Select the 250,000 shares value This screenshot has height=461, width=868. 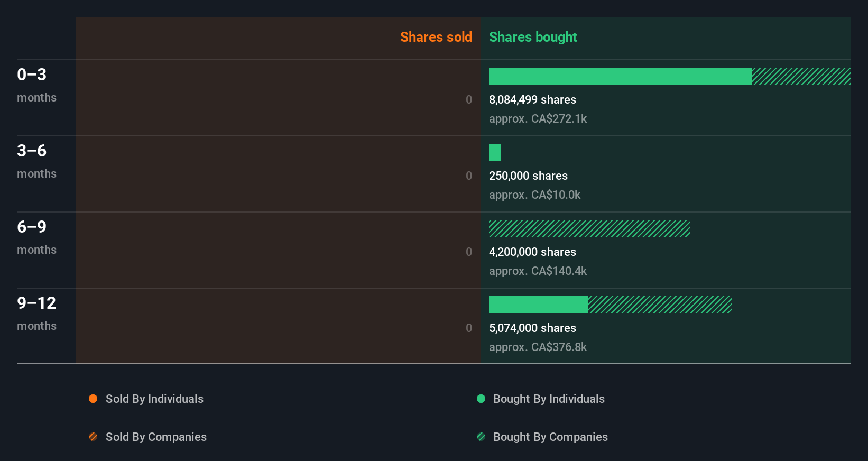(528, 176)
